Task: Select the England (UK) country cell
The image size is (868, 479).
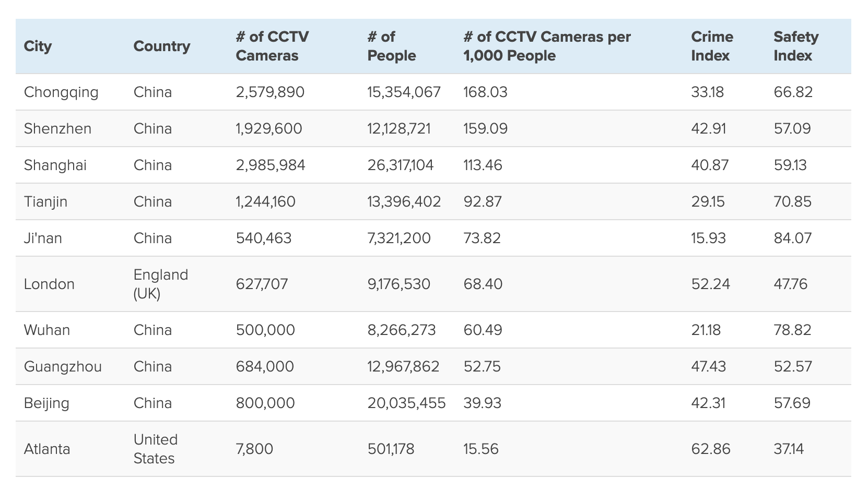Action: coord(160,284)
